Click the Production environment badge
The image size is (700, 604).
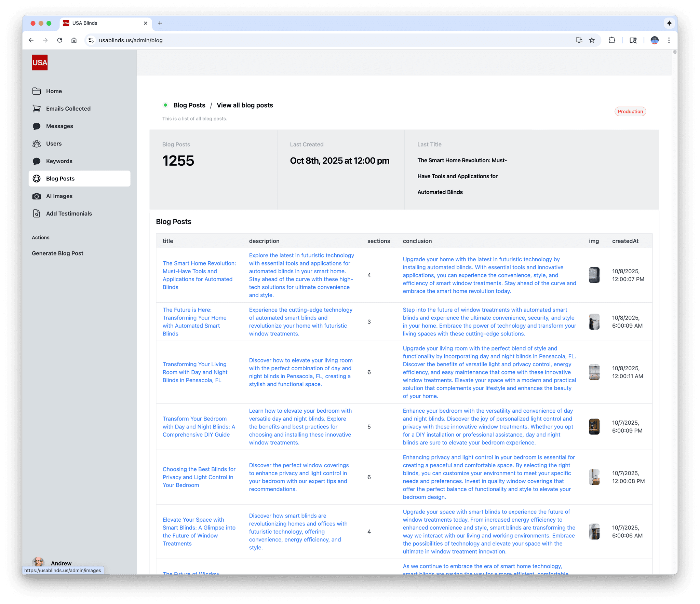pos(630,112)
